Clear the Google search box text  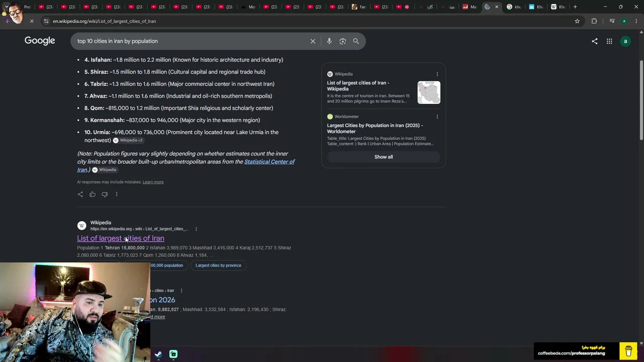tap(313, 41)
